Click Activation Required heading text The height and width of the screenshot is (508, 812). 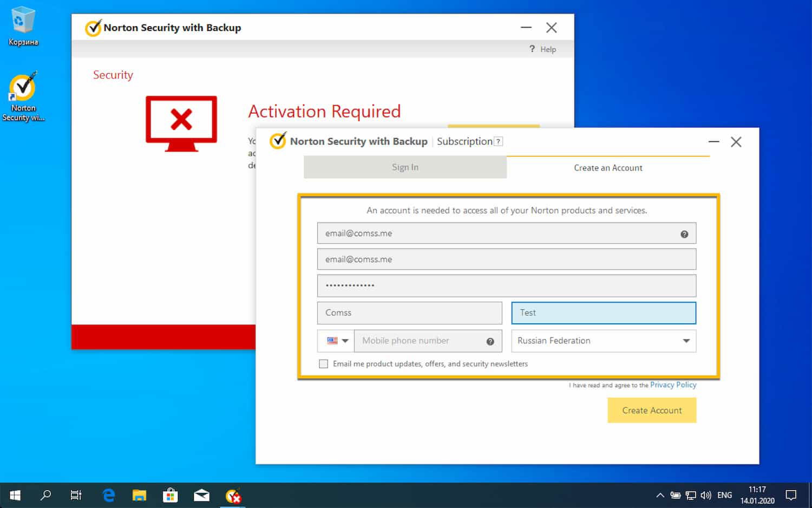tap(324, 111)
